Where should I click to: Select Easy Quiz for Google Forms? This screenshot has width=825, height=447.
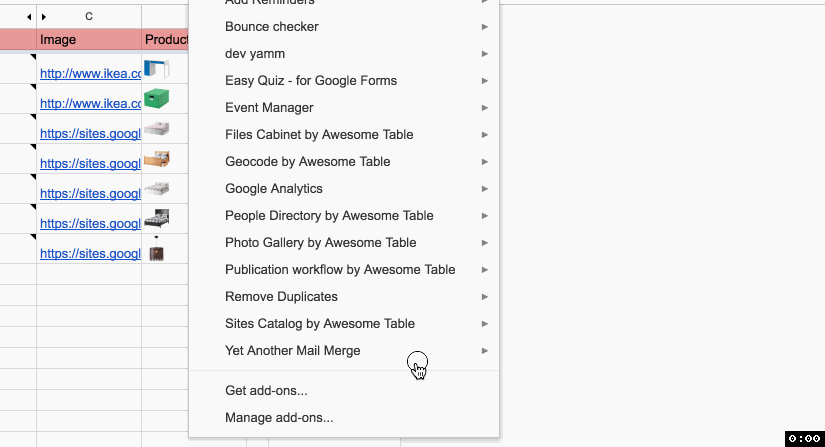[311, 81]
